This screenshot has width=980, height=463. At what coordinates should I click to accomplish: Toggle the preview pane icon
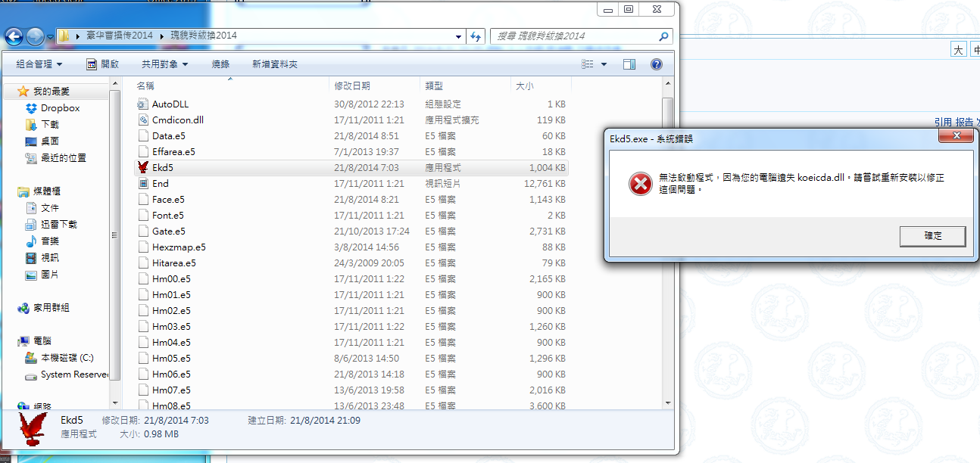629,64
